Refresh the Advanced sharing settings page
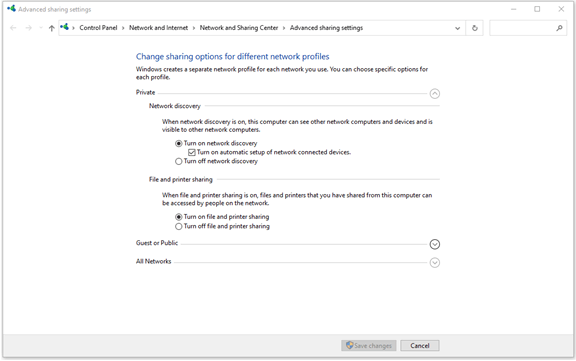Viewport: 576px width, 361px height. pos(475,28)
